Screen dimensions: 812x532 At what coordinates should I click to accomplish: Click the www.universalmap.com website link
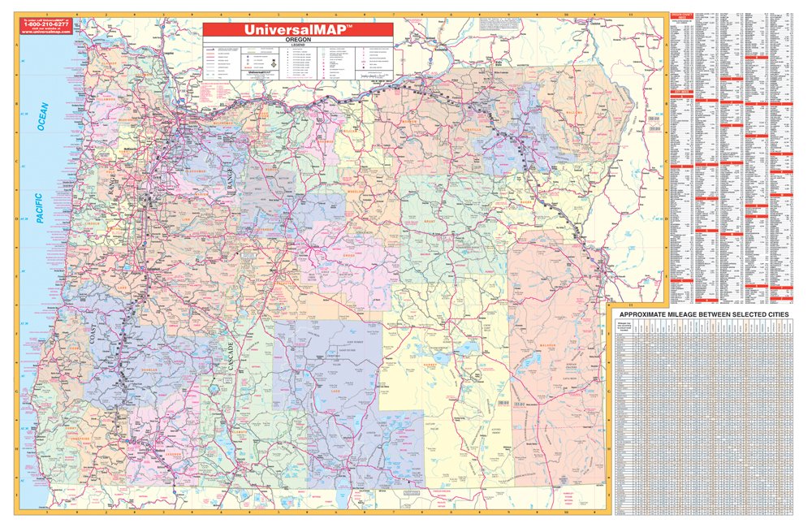(x=46, y=32)
